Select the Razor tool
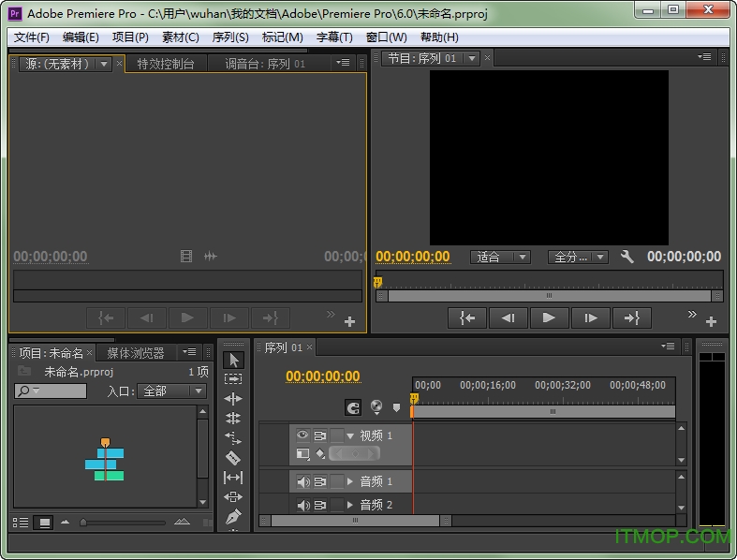The width and height of the screenshot is (737, 560). pyautogui.click(x=233, y=458)
